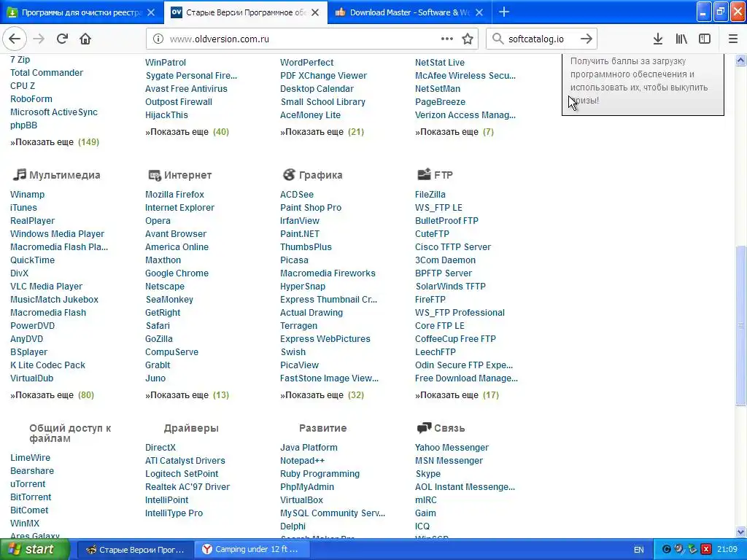Click the softcatalog.io search field
Viewport: 747px width, 560px height.
[x=541, y=39]
